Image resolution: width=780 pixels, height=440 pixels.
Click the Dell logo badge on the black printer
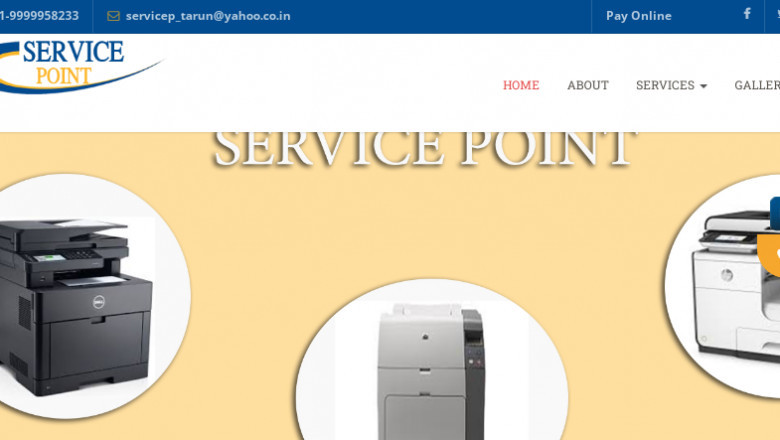[98, 301]
